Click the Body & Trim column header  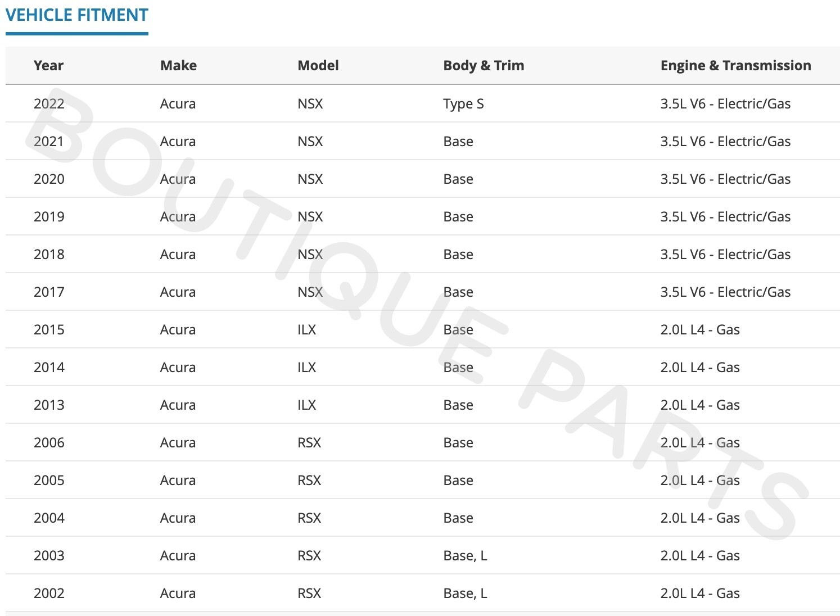[x=484, y=66]
